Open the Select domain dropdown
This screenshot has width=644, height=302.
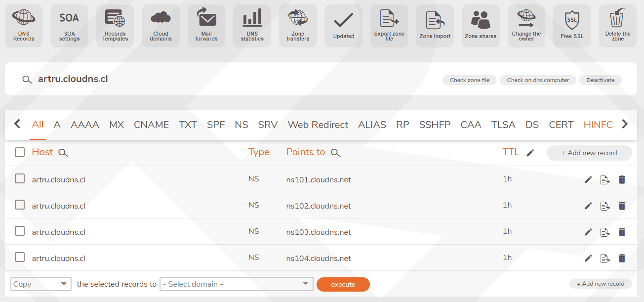(x=237, y=284)
